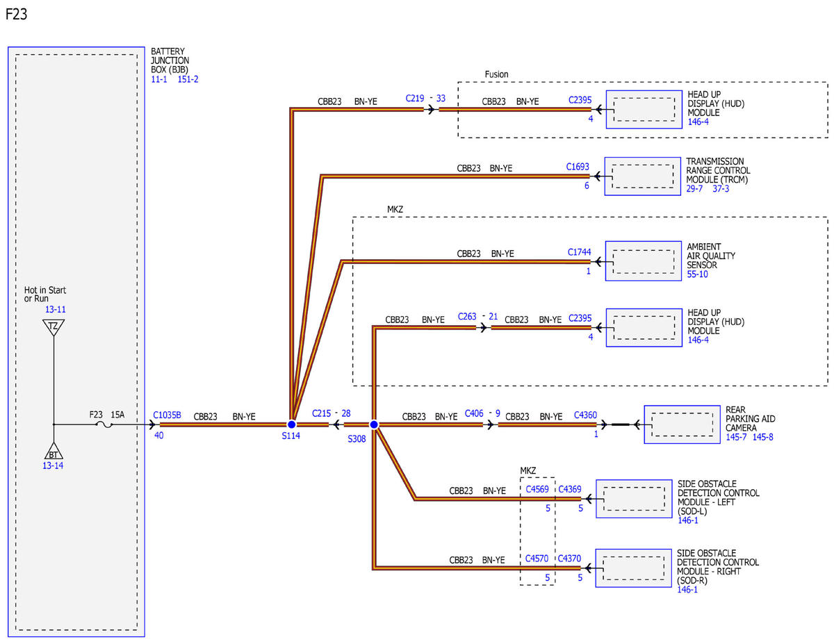The width and height of the screenshot is (834, 644).
Task: Click the S308 splice junction dot
Action: click(373, 424)
